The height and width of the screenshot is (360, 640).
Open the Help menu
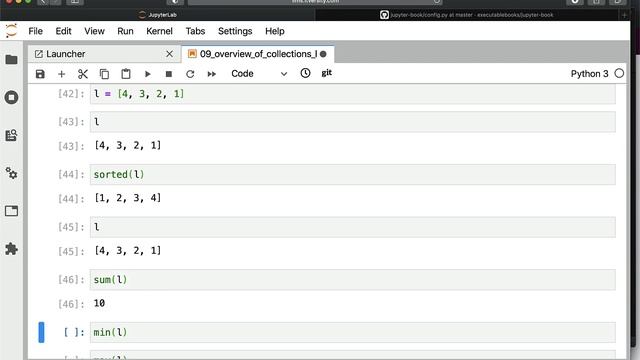tap(275, 31)
